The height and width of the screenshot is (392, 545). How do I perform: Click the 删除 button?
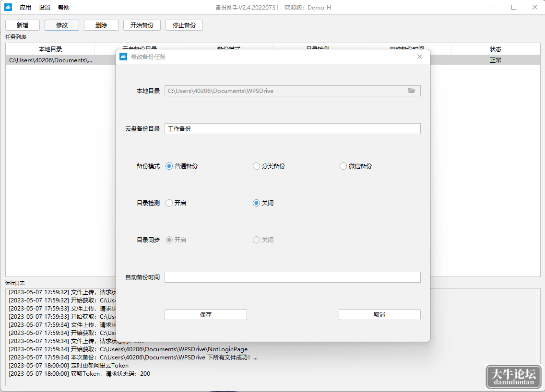point(101,25)
